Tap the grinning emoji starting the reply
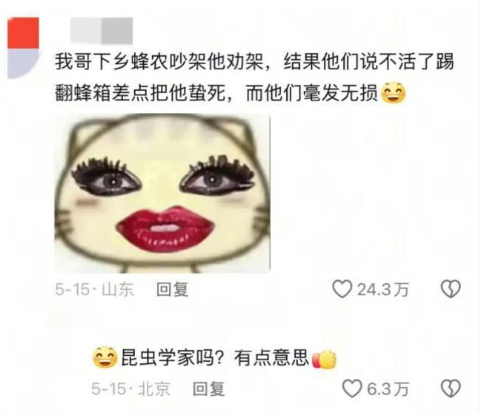 tap(105, 357)
